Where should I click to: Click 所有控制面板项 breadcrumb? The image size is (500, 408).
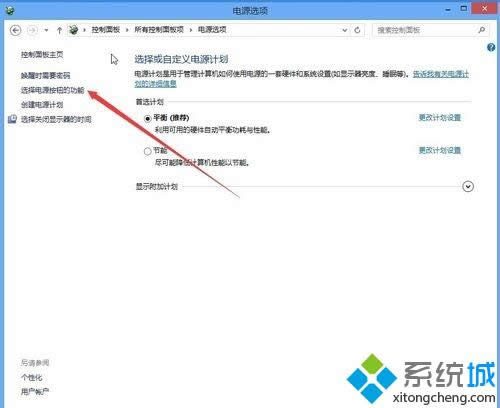pyautogui.click(x=159, y=30)
